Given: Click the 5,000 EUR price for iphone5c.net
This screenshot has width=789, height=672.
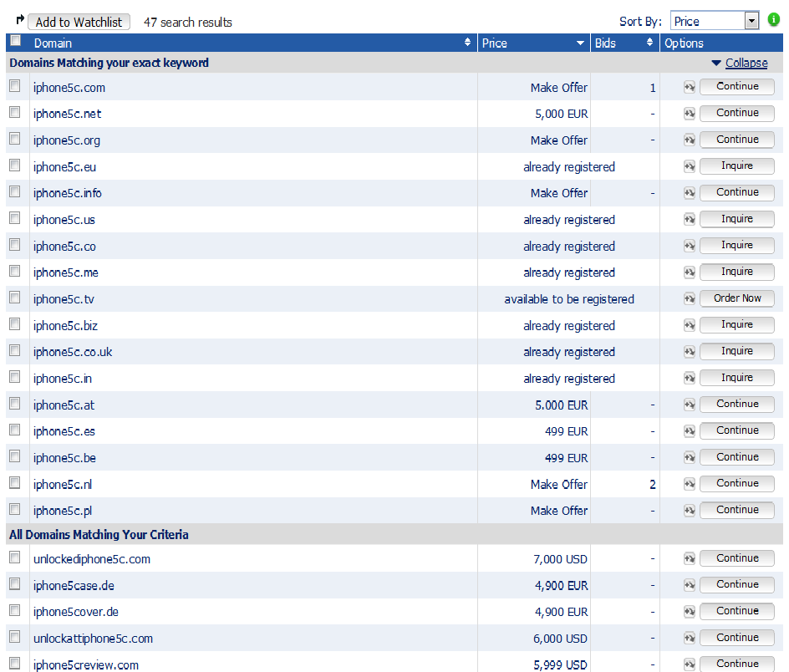Looking at the screenshot, I should point(561,114).
